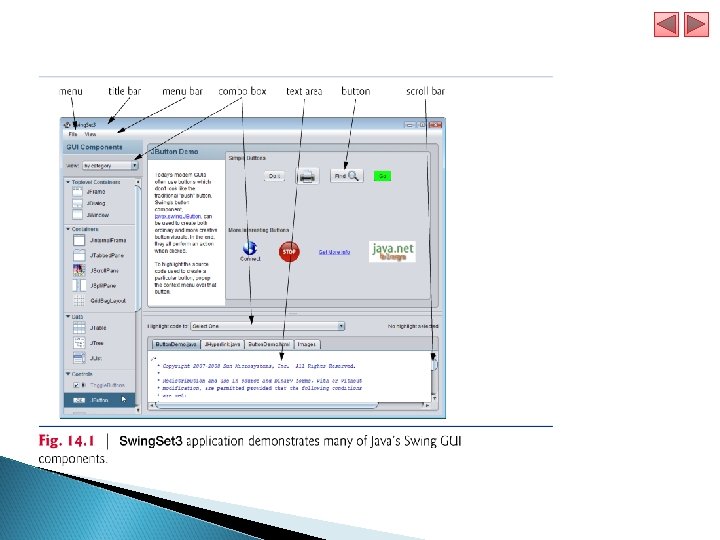Select the JWindow component
This screenshot has width=720, height=540.
tap(91, 214)
